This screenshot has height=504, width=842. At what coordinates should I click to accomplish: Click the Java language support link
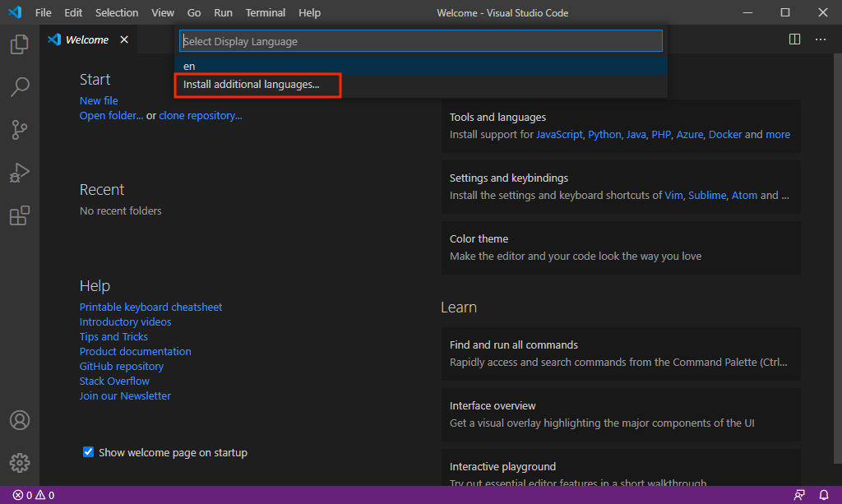tap(636, 135)
